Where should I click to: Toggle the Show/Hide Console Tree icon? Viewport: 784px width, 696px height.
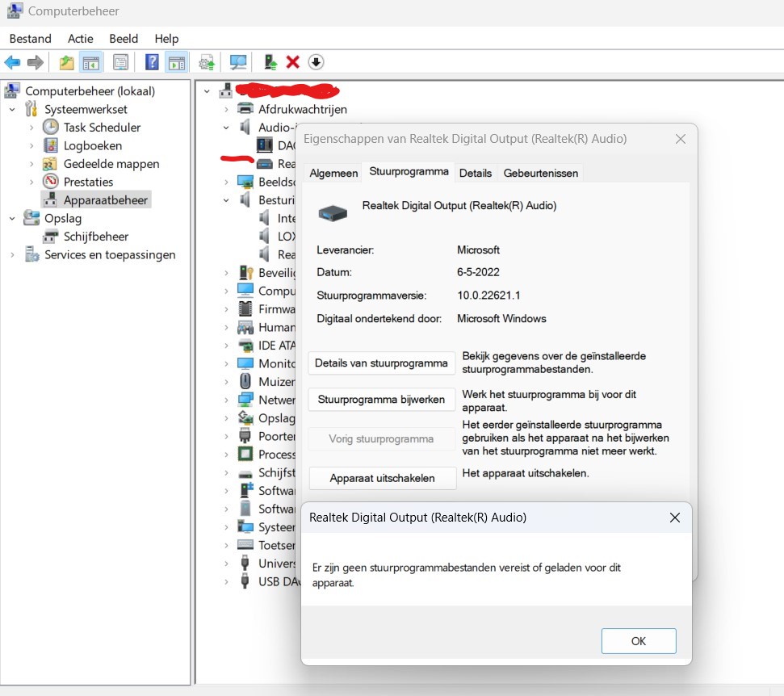point(91,62)
